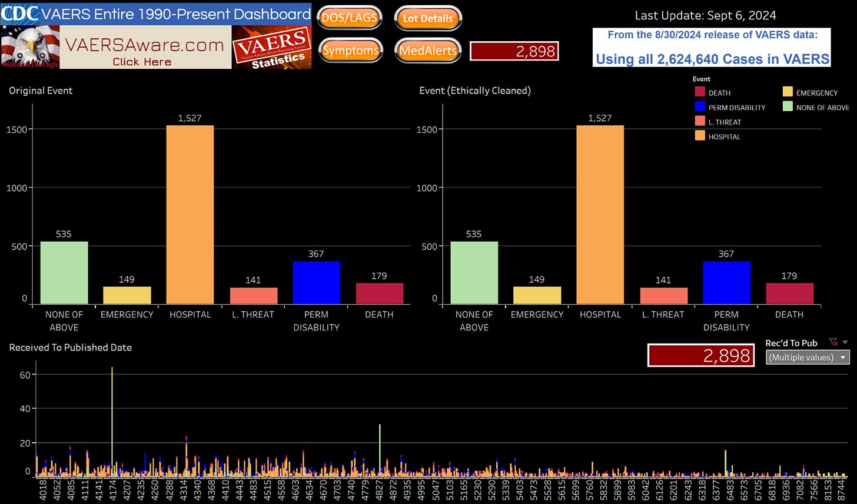Go to the Symptoms button
Image resolution: width=857 pixels, height=504 pixels.
(x=350, y=50)
